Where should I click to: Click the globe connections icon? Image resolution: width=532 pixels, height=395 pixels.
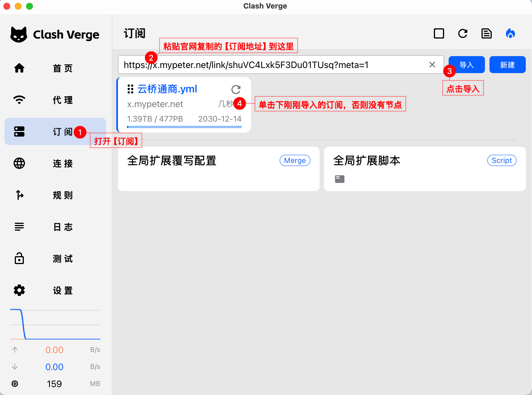[19, 163]
